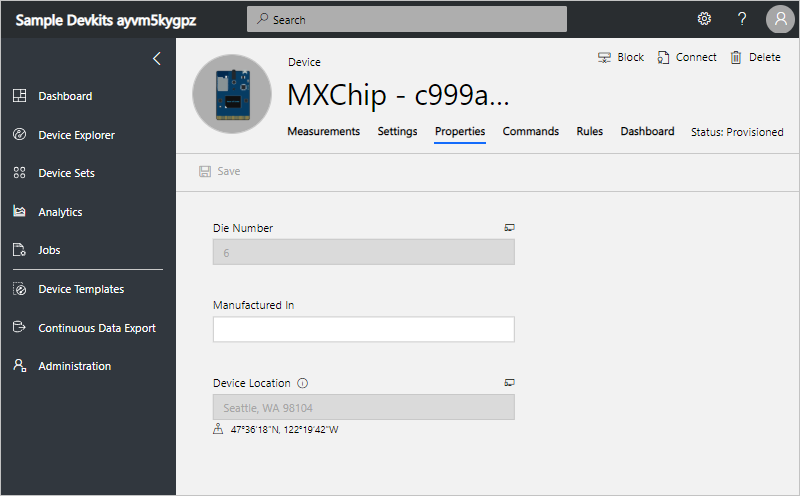Open settings gear in top bar

(704, 19)
